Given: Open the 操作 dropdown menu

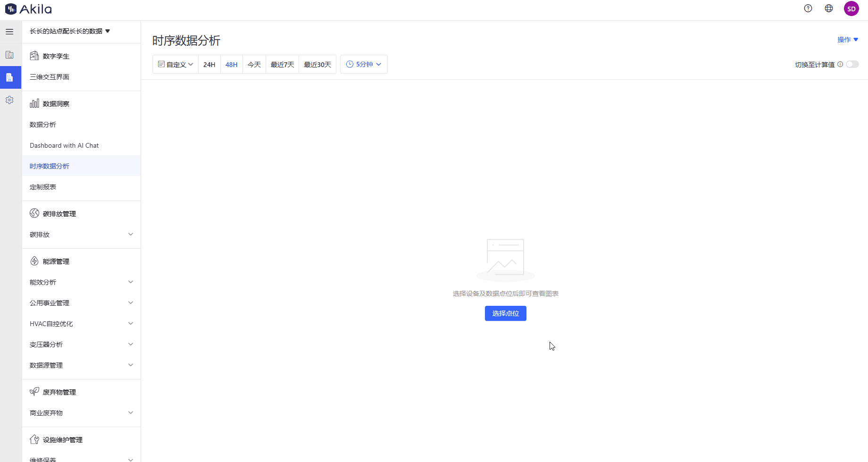Looking at the screenshot, I should click(x=848, y=40).
